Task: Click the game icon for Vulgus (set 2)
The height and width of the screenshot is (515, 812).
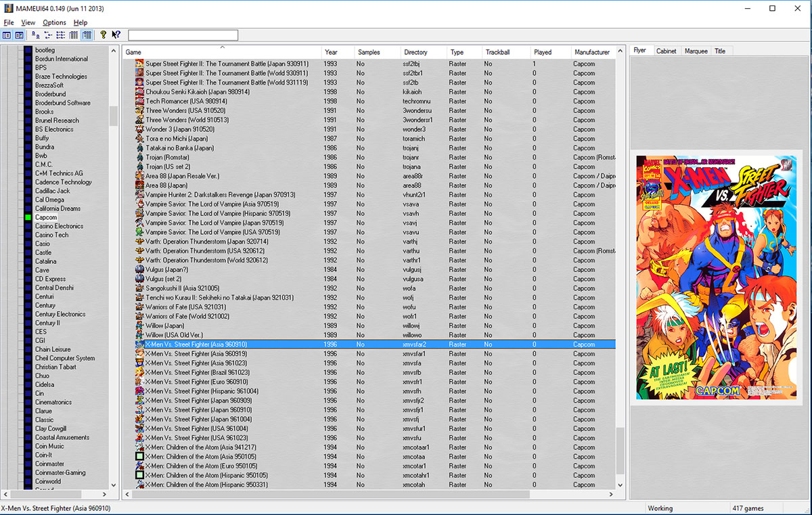Action: pyautogui.click(x=139, y=278)
